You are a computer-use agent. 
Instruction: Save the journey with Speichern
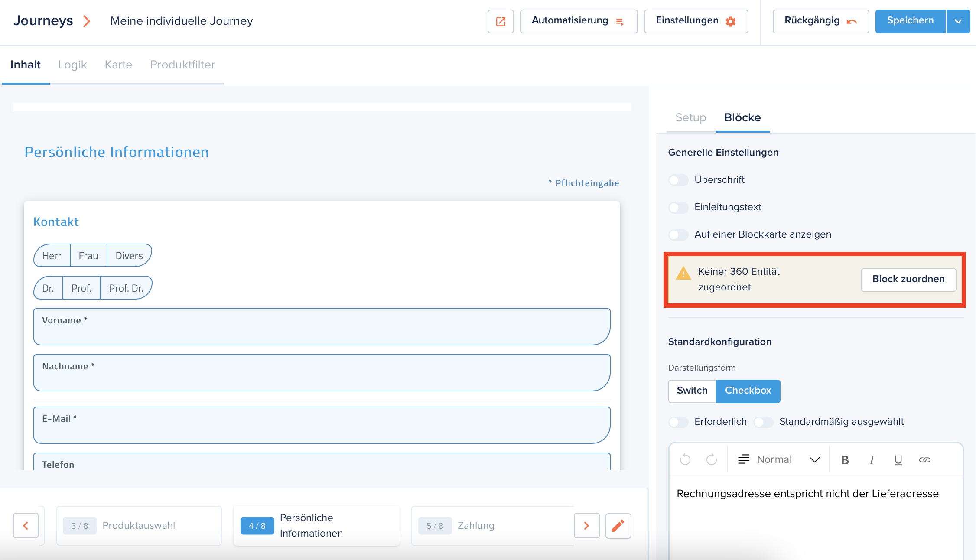[x=910, y=21]
